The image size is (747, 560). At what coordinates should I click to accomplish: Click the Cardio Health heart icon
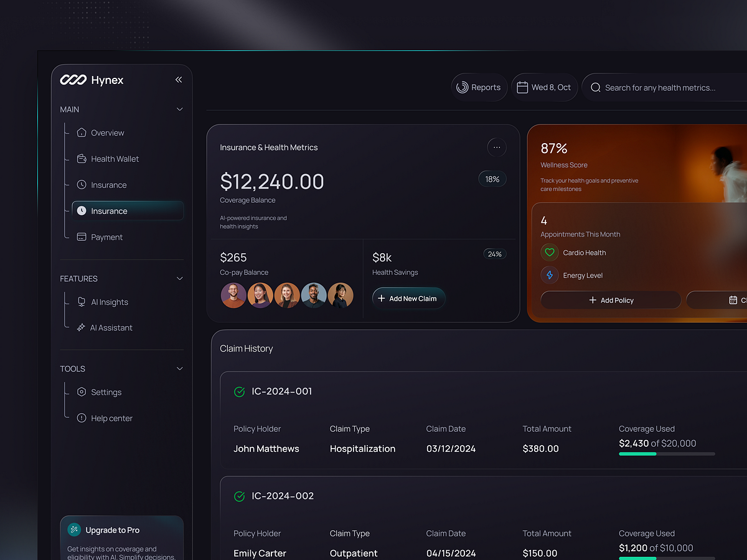550,253
